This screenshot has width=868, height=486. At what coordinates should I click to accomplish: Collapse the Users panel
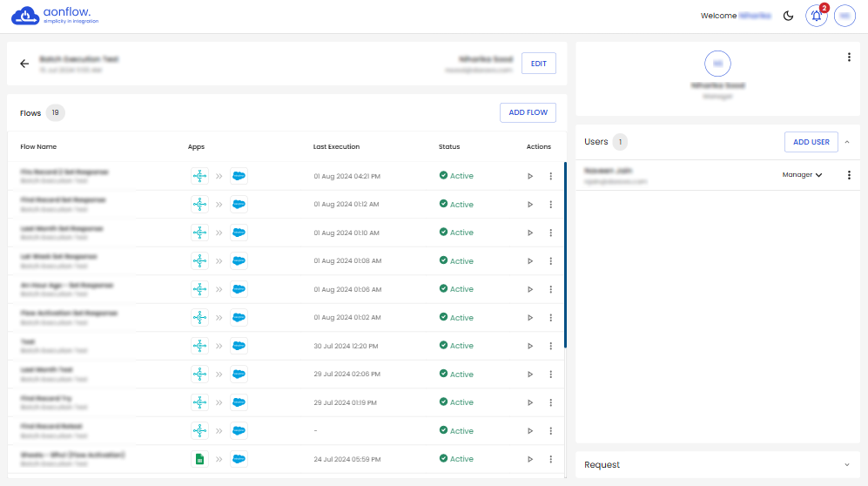848,142
